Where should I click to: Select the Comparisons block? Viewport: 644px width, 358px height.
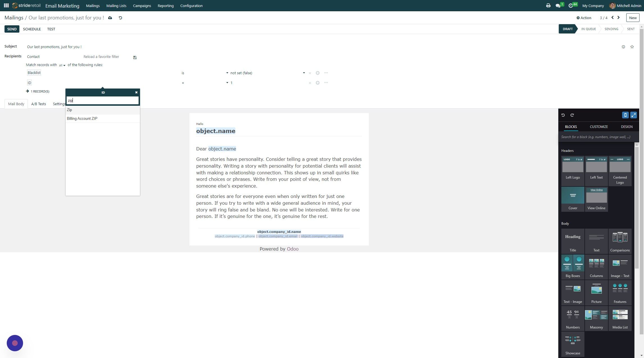pyautogui.click(x=620, y=241)
